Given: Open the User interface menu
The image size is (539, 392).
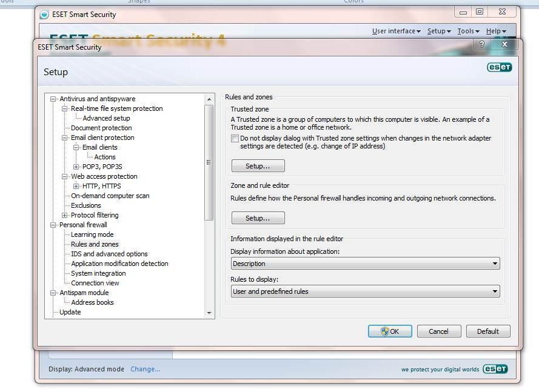Looking at the screenshot, I should (397, 32).
